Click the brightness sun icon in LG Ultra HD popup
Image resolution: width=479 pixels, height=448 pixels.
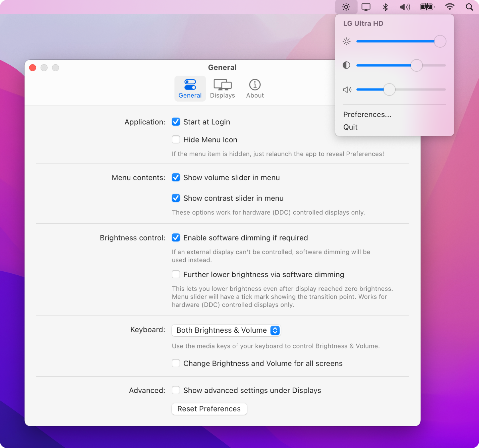click(x=346, y=41)
